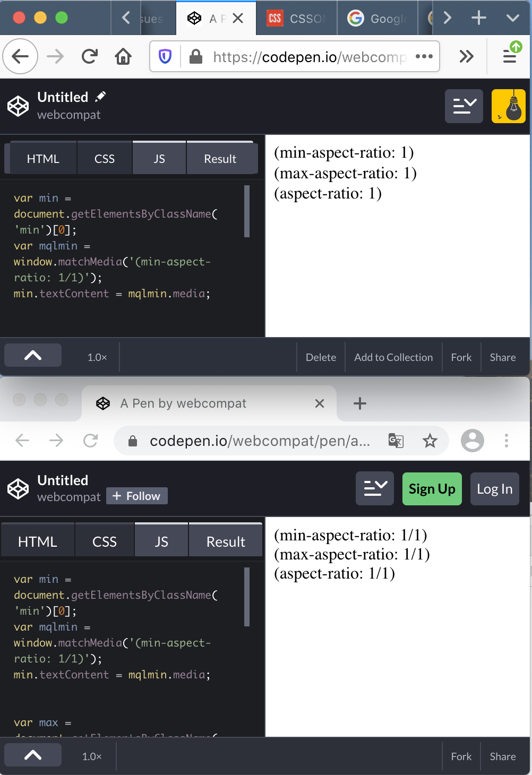Open the editor layout options icon
Screen dimensions: 532x775
[464, 106]
